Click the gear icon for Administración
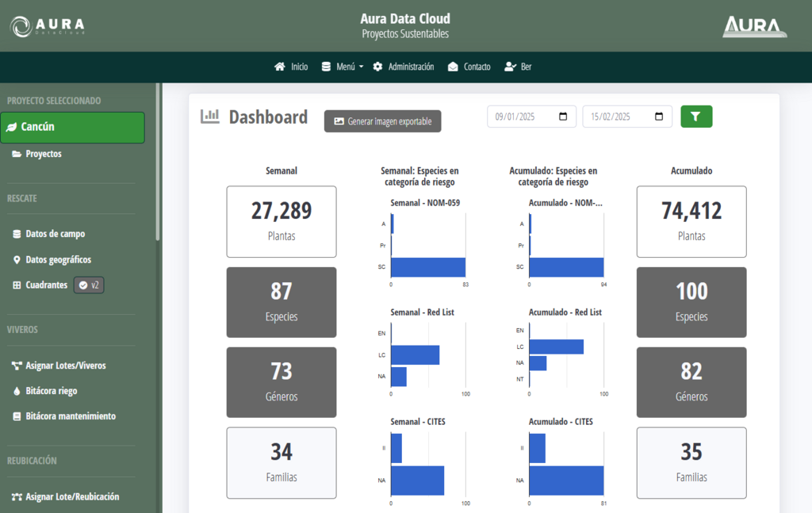812x513 pixels. [377, 67]
